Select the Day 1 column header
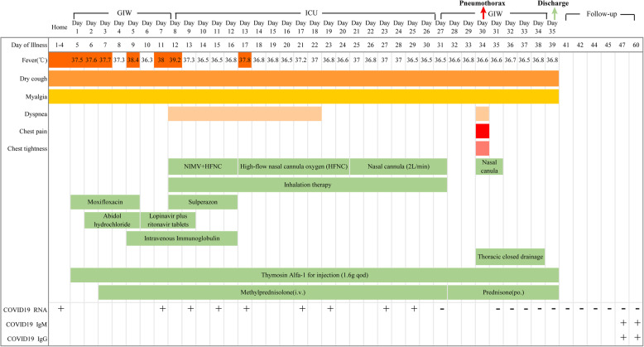The width and height of the screenshot is (644, 347). 77,27
